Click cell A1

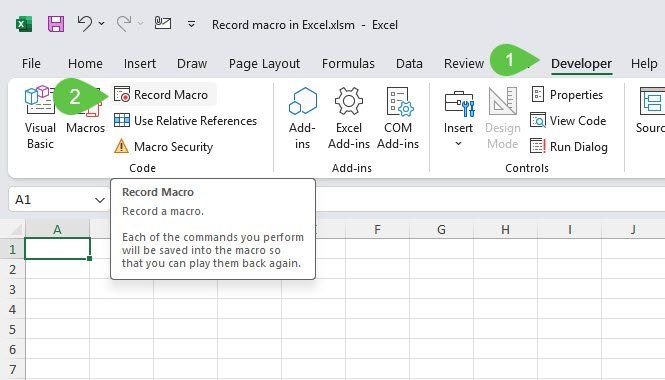click(x=57, y=249)
